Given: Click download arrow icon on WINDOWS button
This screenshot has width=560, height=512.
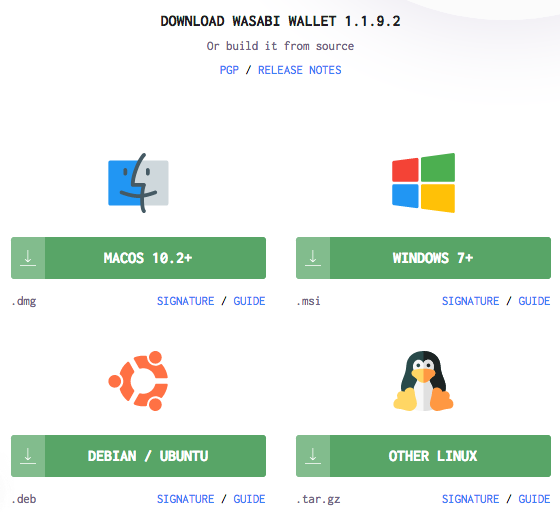Looking at the screenshot, I should click(x=313, y=258).
